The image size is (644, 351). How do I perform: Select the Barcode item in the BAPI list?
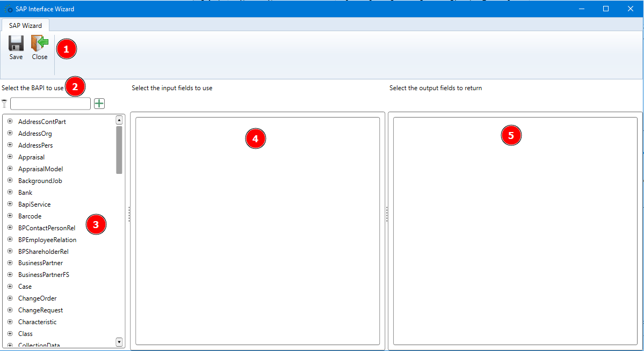[x=30, y=216]
